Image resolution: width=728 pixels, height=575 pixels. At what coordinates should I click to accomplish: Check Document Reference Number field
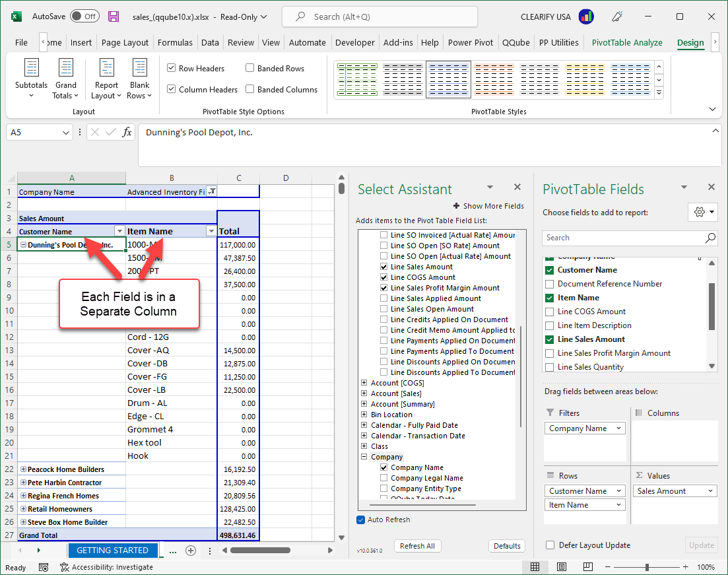pyautogui.click(x=550, y=284)
